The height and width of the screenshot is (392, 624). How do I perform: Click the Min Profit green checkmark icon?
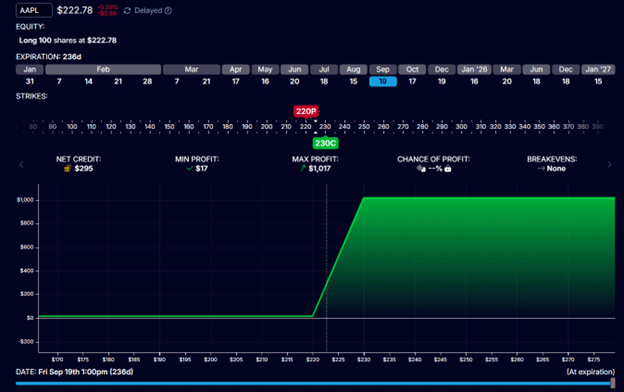click(190, 169)
